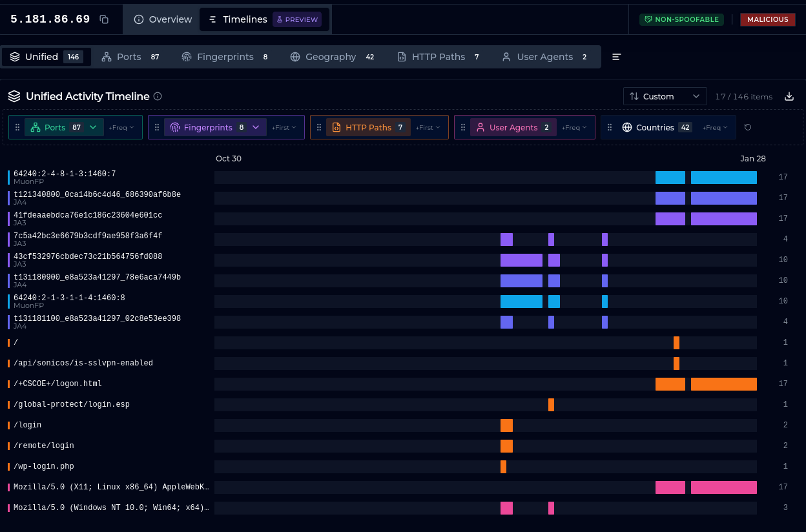806x532 pixels.
Task: Click the Countries globe icon
Action: (626, 127)
